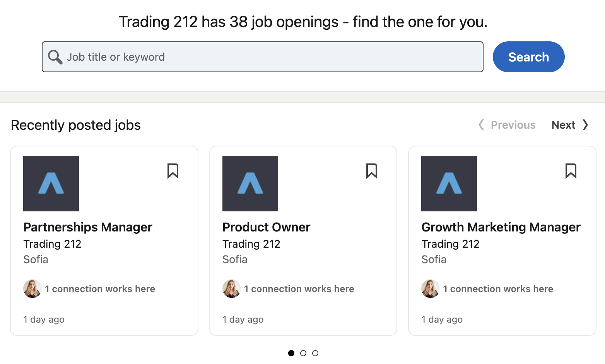
Task: Click the Job title or keyword field
Action: pos(271,57)
